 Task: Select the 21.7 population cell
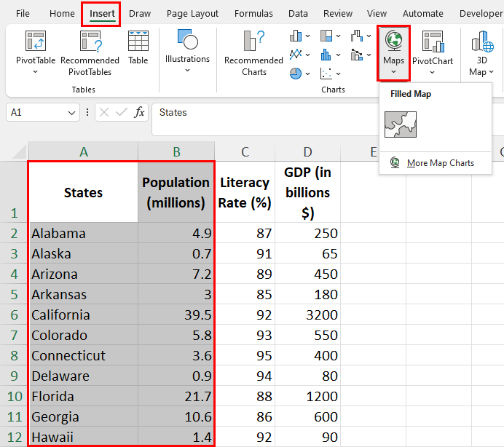click(176, 396)
